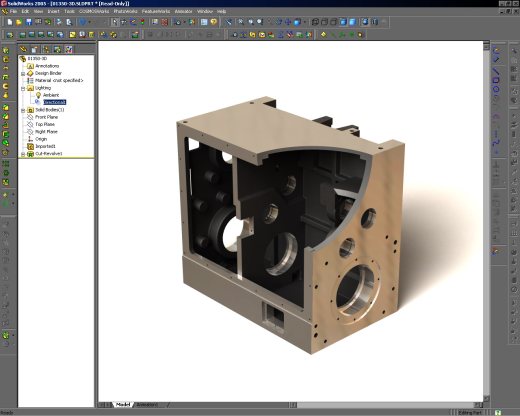Toggle the Shaded display mode icon
520x416 pixels.
pyautogui.click(x=353, y=22)
